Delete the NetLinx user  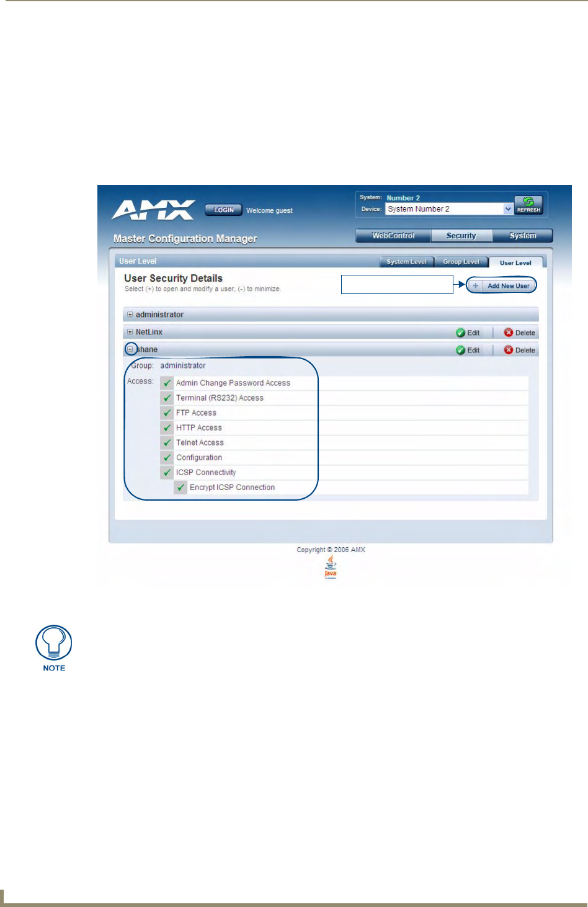tap(520, 333)
